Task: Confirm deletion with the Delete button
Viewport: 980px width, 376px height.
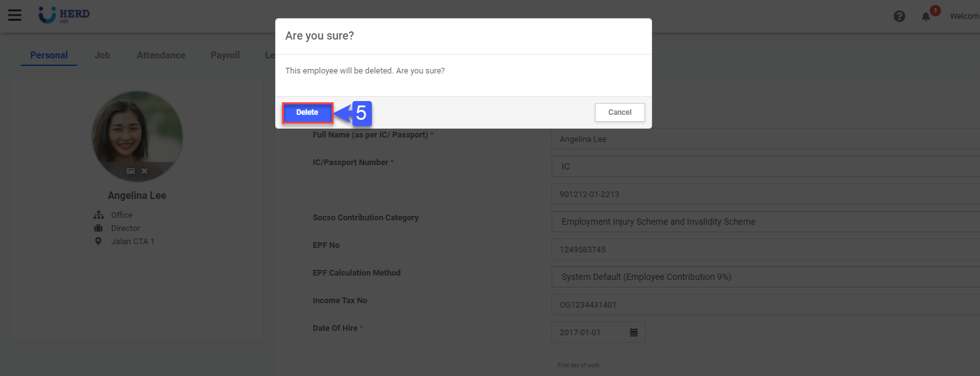Action: click(307, 112)
